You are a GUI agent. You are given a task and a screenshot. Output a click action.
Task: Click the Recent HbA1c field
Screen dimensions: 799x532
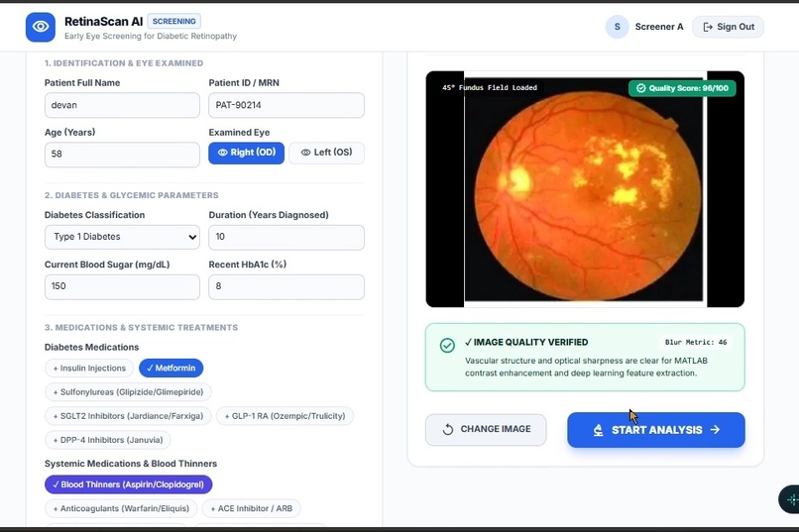point(286,286)
